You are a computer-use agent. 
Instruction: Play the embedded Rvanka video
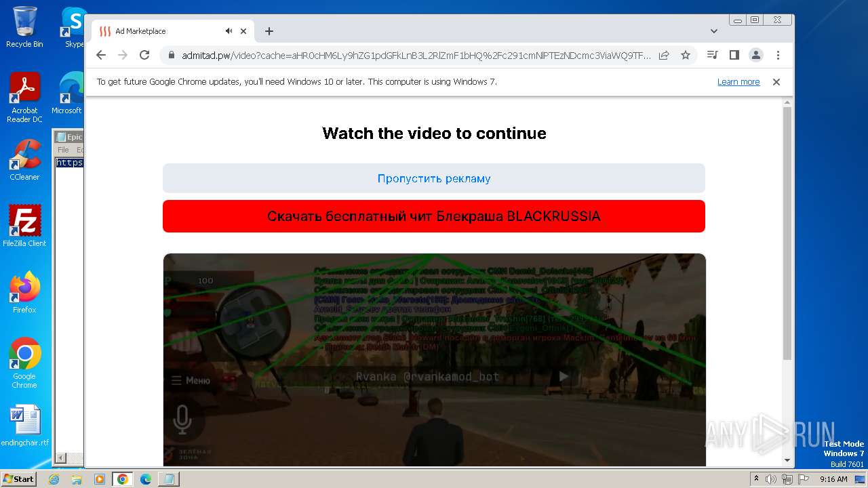(564, 377)
